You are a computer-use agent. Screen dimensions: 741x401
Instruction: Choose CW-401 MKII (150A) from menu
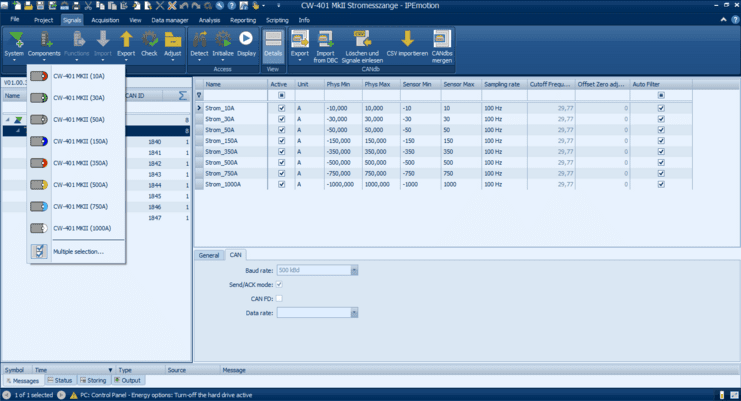tap(80, 142)
